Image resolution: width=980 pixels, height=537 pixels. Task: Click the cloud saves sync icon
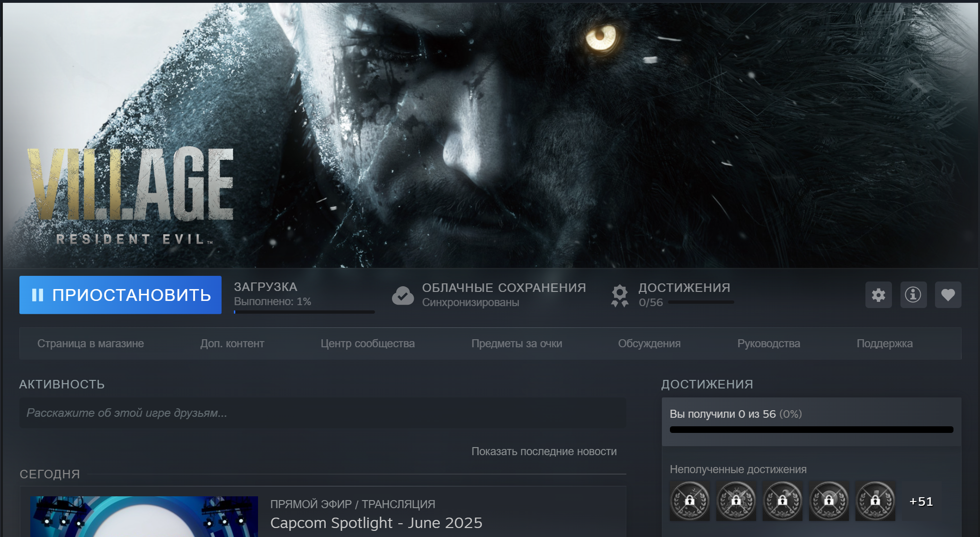[x=403, y=296]
